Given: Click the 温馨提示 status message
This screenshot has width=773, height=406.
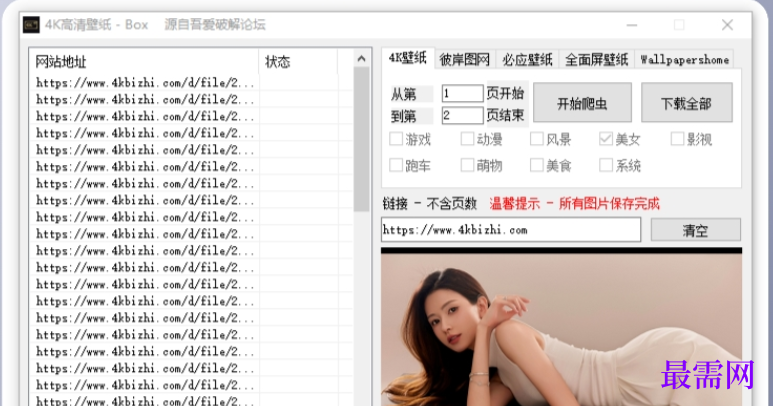Looking at the screenshot, I should point(574,203).
